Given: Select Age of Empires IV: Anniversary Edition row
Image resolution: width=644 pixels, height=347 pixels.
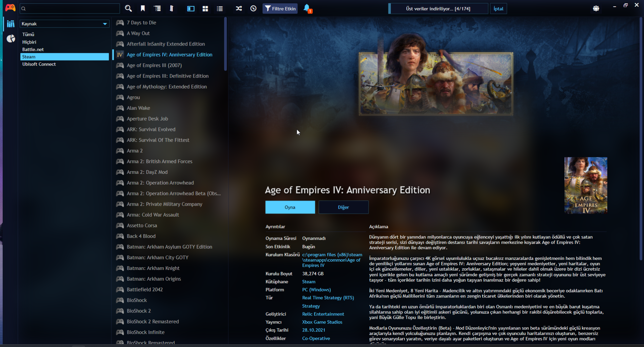Looking at the screenshot, I should point(169,55).
